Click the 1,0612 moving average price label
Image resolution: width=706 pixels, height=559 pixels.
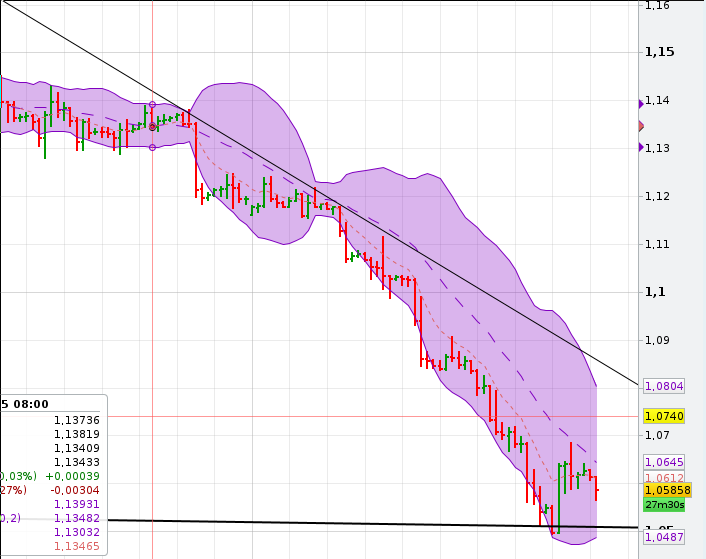(x=664, y=478)
